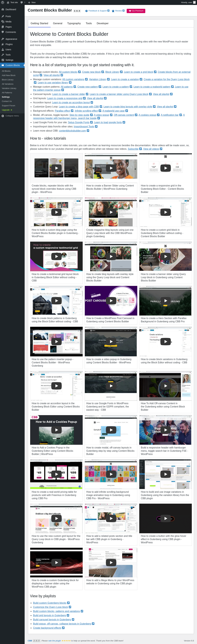Click the user avatar next to Howdy, user
This screenshot has width=197, height=644.
pyautogui.click(x=194, y=2)
